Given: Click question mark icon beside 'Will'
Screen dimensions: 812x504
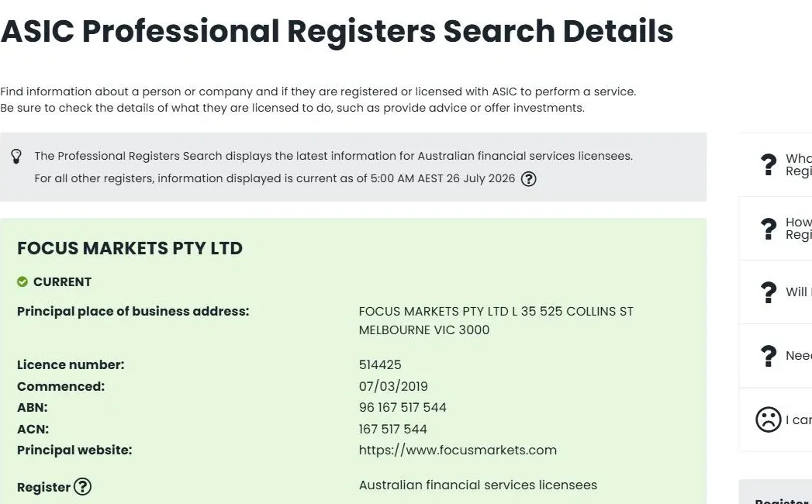Looking at the screenshot, I should click(769, 292).
